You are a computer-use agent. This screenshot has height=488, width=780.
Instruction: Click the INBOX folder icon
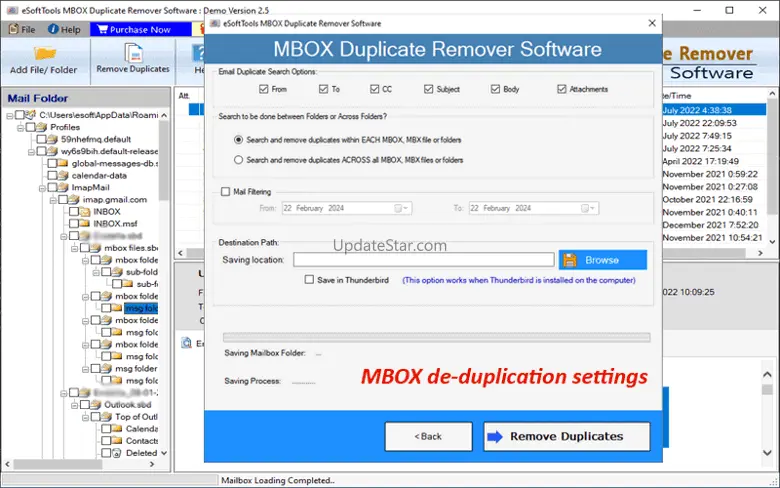coord(85,211)
